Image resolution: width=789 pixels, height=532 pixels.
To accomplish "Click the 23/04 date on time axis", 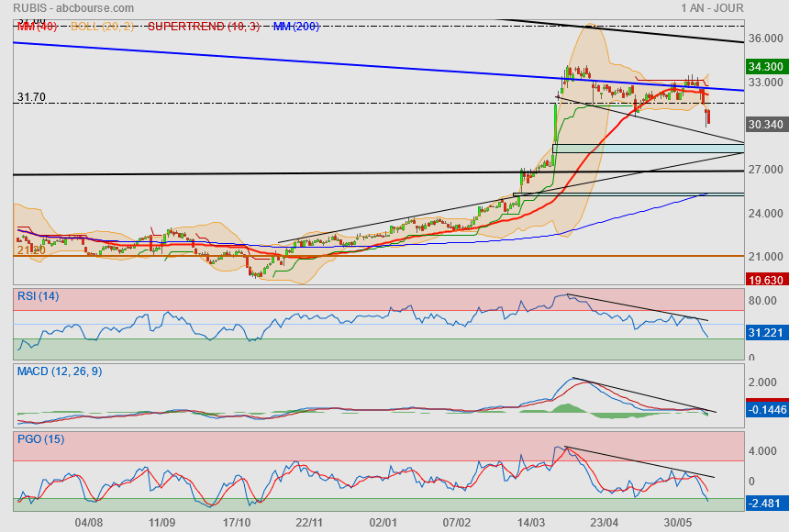I will point(605,523).
